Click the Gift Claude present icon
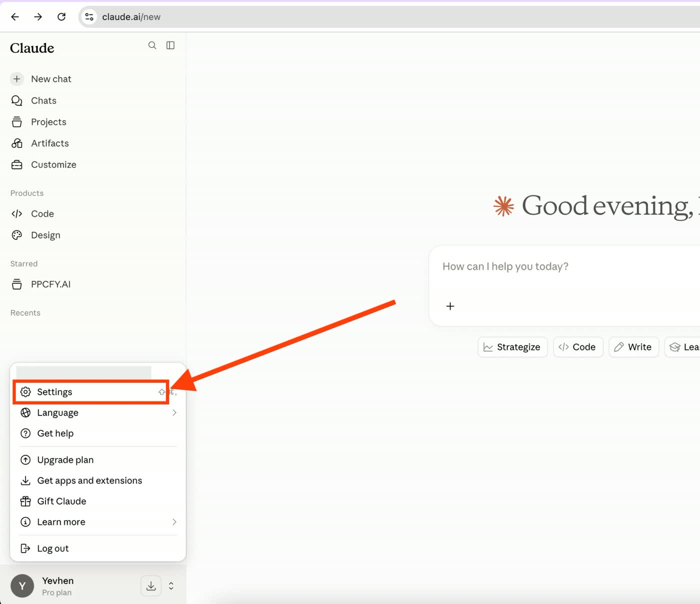 [25, 501]
